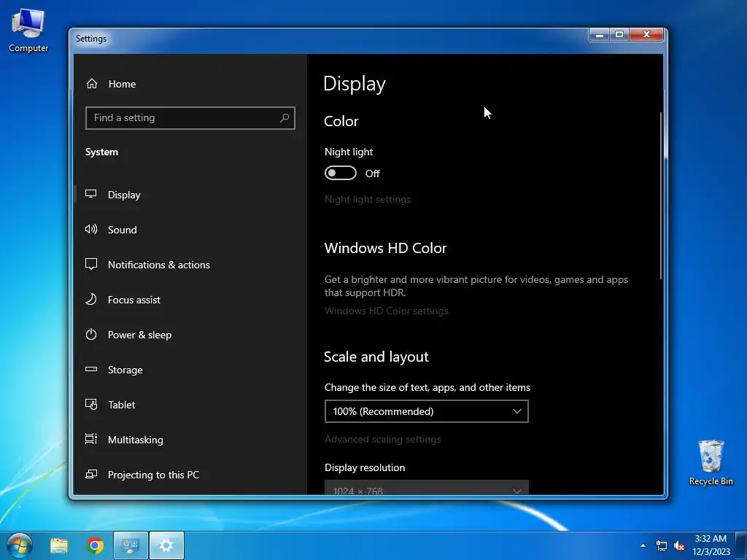Open Notifications & actions settings
Image resolution: width=747 pixels, height=560 pixels.
coord(190,264)
